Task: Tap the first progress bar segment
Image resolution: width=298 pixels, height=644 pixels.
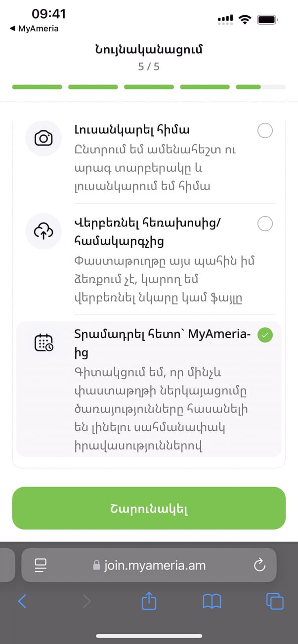Action: pyautogui.click(x=37, y=87)
